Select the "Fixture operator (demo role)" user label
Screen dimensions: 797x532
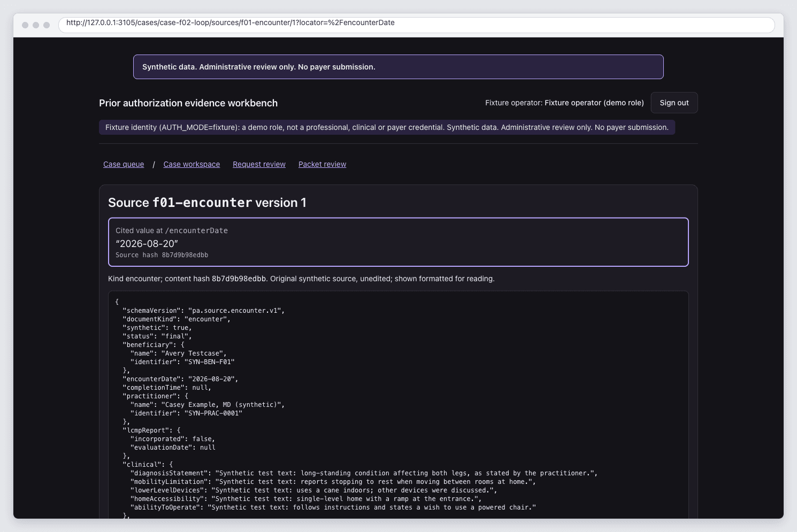(x=594, y=103)
